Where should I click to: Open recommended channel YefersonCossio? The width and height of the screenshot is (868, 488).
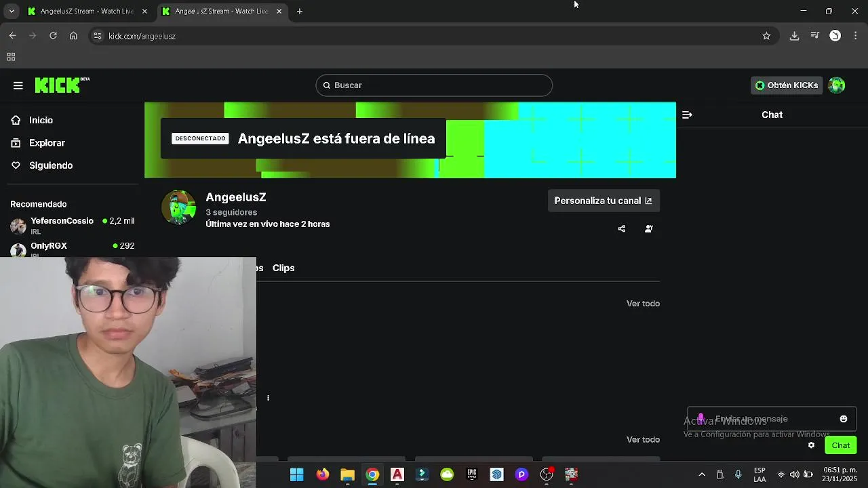(x=72, y=225)
